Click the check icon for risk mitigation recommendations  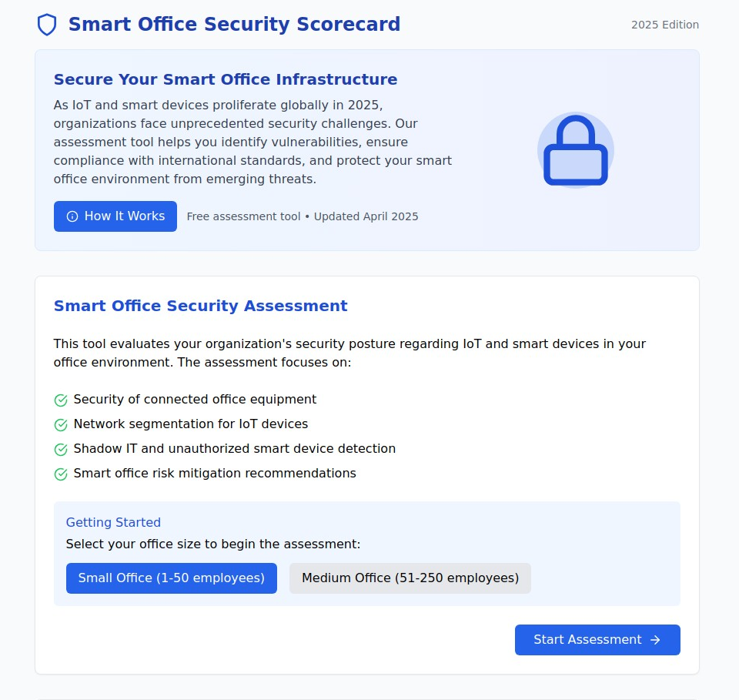pyautogui.click(x=61, y=474)
